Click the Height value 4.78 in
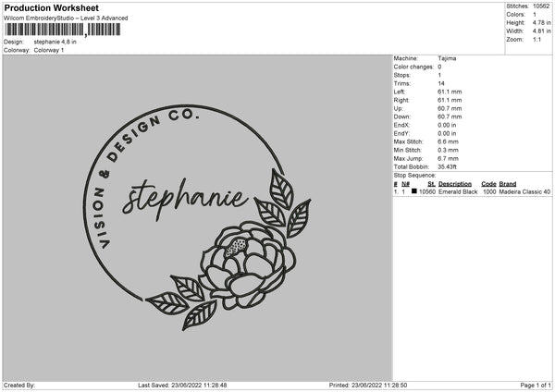The image size is (555, 392). [x=541, y=22]
